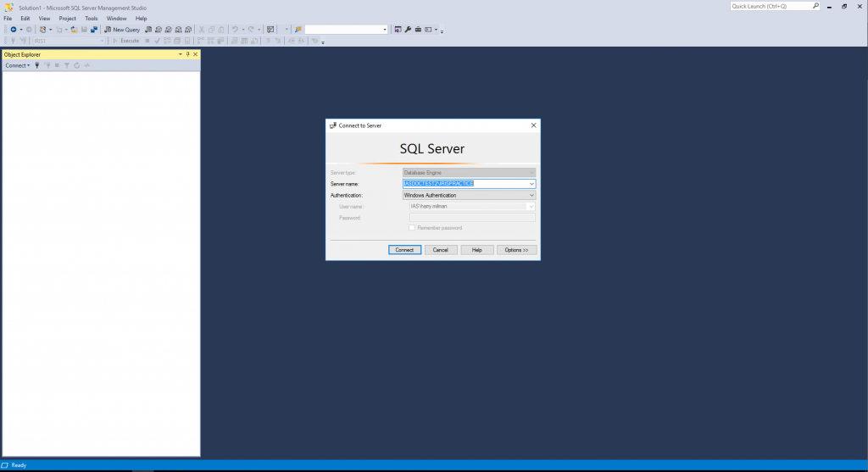Image resolution: width=868 pixels, height=472 pixels.
Task: Click the magnifier icon in Quick Launch
Action: click(x=815, y=6)
